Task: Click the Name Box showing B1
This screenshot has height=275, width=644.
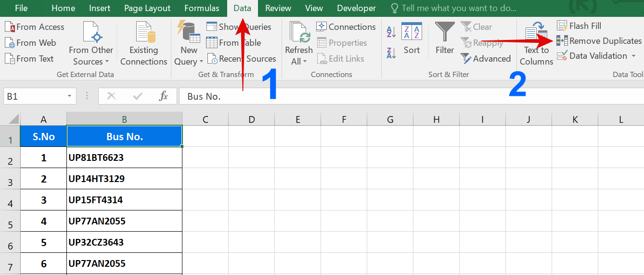Action: coord(34,96)
